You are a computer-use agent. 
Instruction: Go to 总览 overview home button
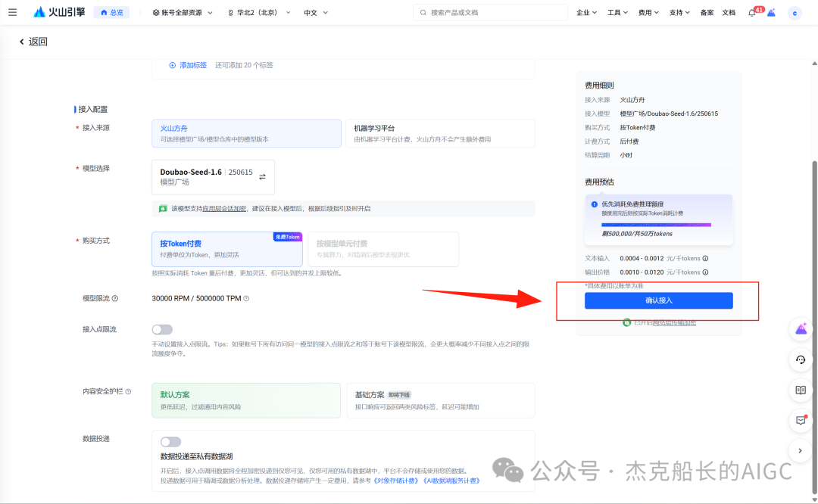(x=112, y=13)
